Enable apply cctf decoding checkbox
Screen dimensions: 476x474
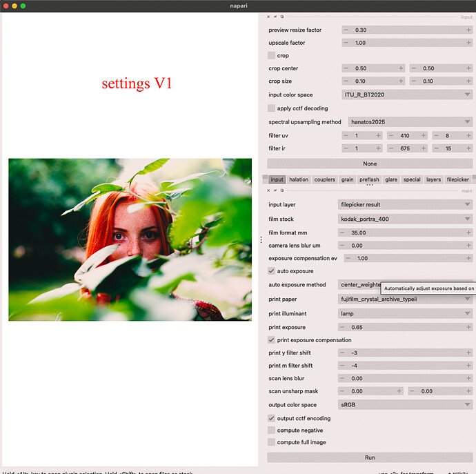271,108
